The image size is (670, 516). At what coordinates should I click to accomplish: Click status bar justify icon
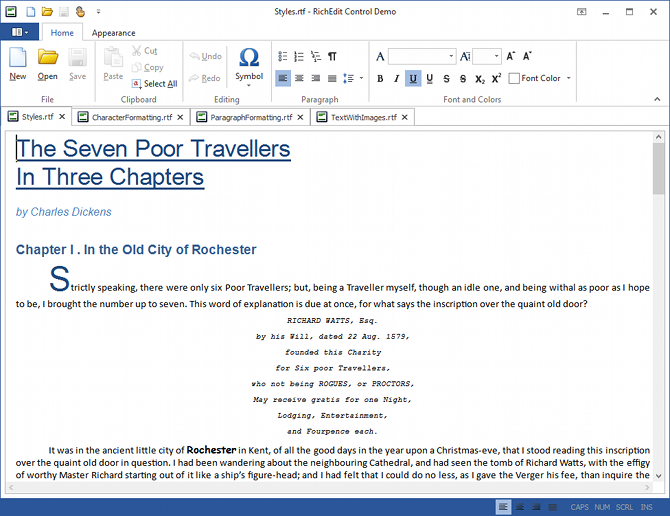[552, 507]
